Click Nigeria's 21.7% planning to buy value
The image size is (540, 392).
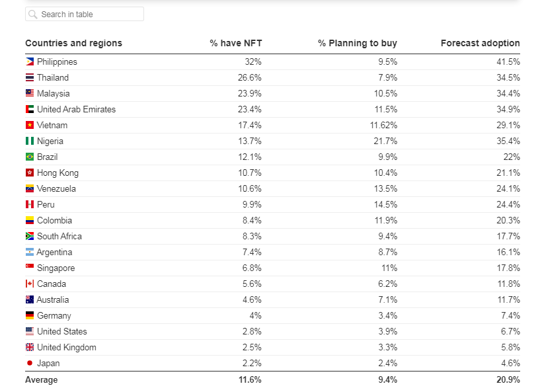click(x=385, y=141)
